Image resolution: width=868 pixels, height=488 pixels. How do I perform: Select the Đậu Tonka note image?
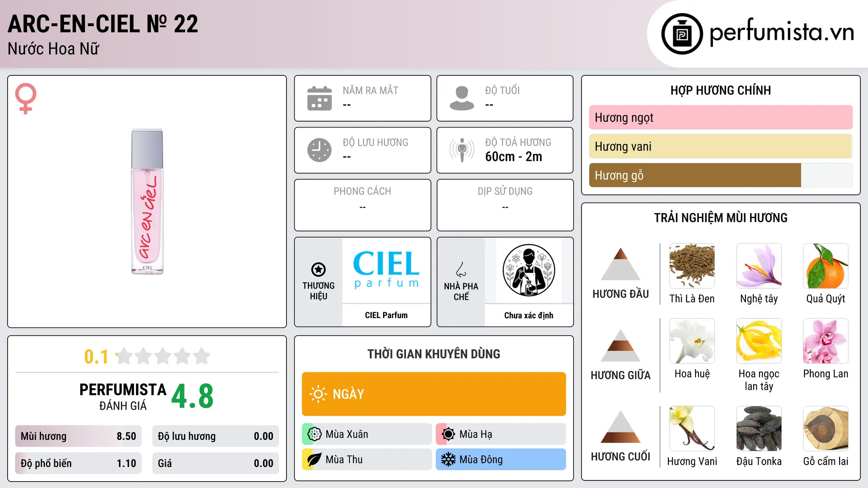pos(759,429)
